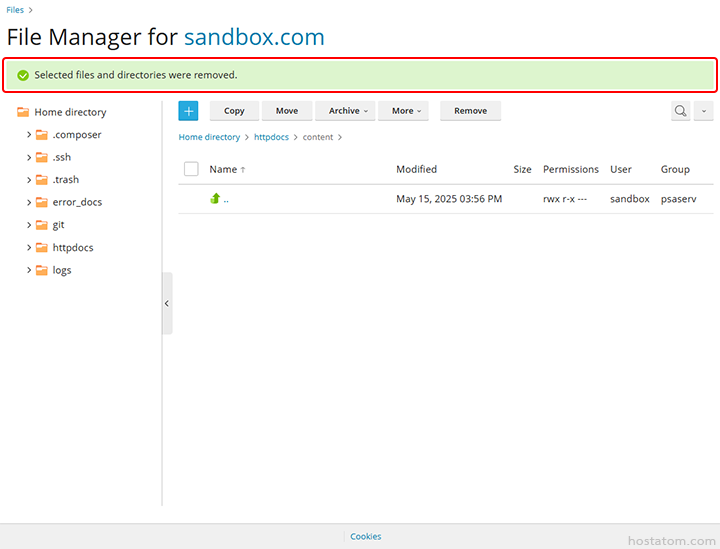Expand the .composer folder tree node
The width and height of the screenshot is (720, 549).
coord(29,135)
